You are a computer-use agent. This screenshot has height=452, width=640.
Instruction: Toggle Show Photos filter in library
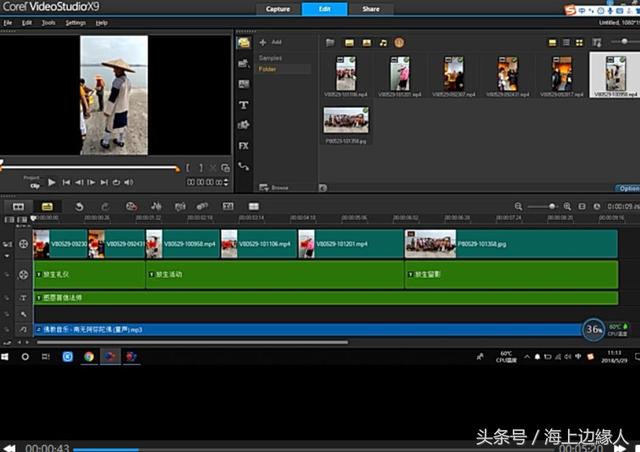coord(367,42)
